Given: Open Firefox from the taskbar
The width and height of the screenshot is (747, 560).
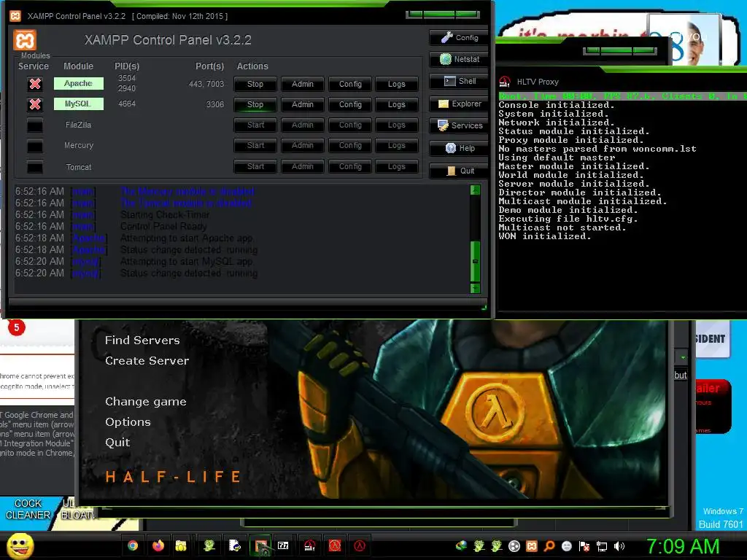Looking at the screenshot, I should [158, 545].
